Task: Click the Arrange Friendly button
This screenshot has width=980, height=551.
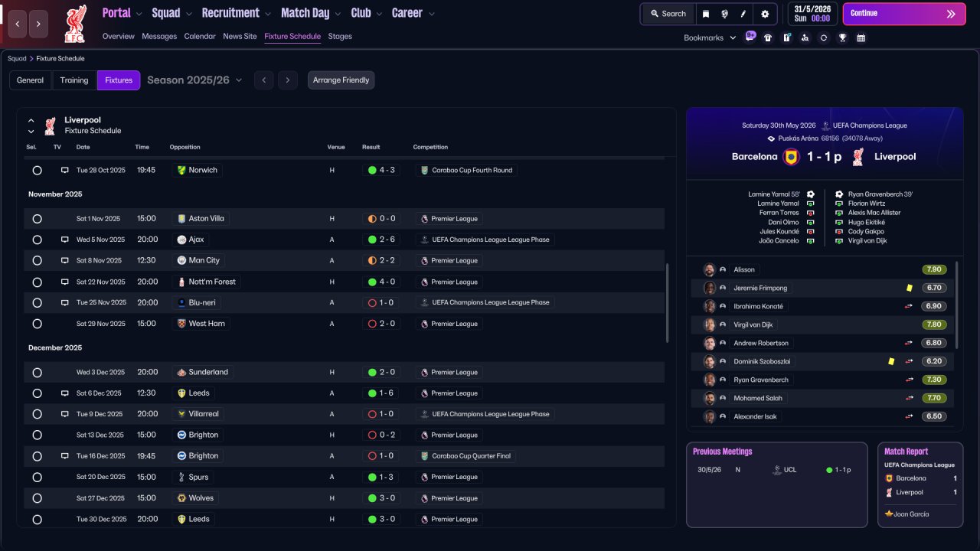Action: tap(341, 80)
